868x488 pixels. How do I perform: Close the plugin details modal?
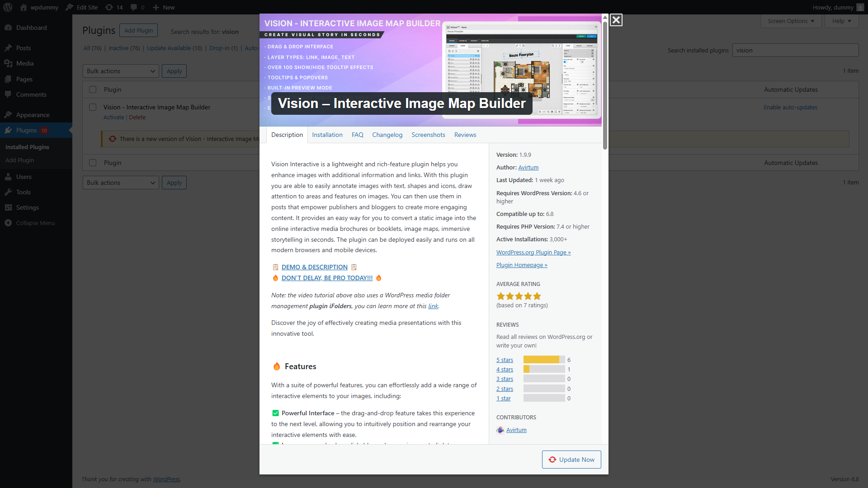(616, 20)
